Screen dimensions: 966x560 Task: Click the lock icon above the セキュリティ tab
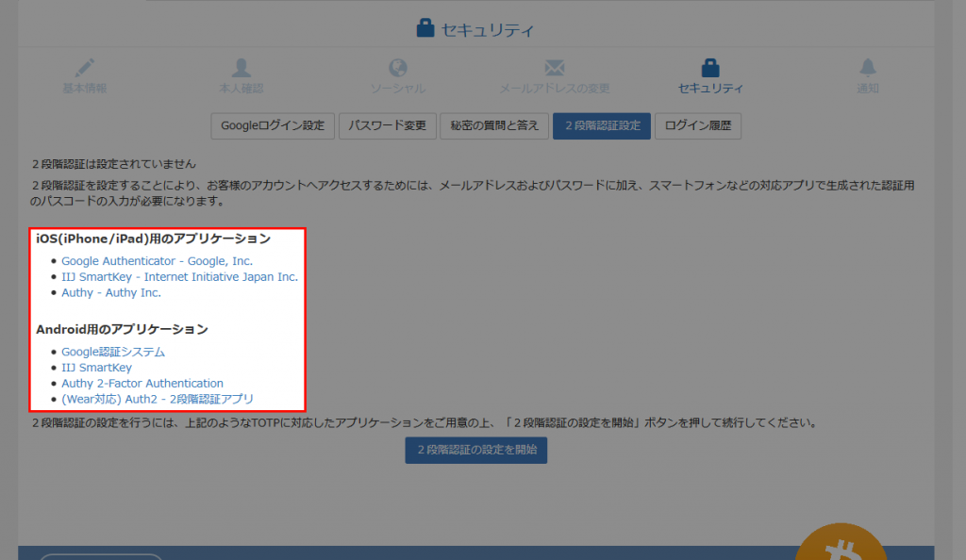[710, 67]
